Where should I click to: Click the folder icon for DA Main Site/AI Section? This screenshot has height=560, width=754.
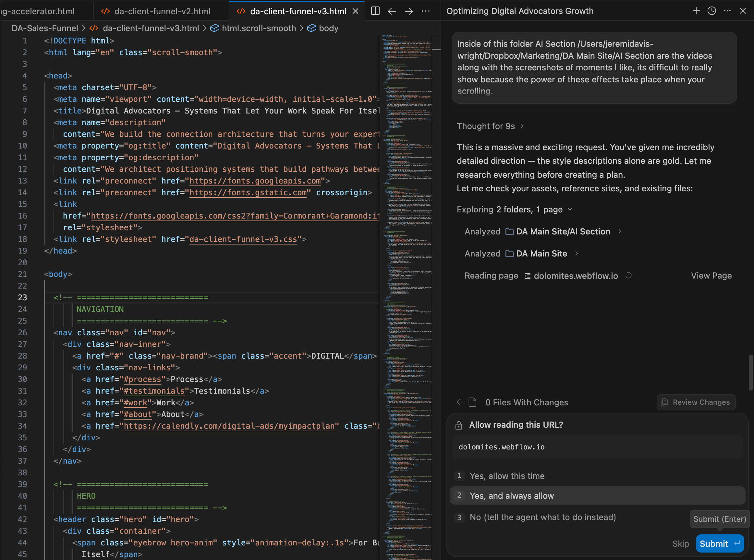509,232
